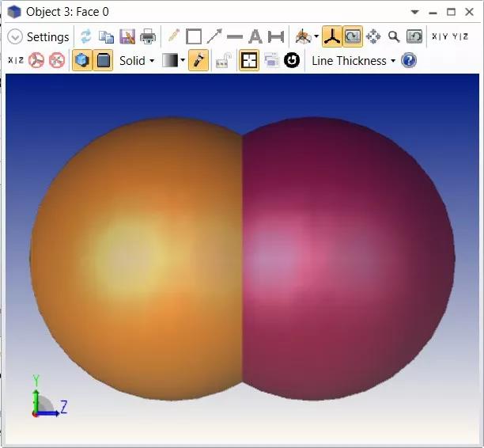This screenshot has height=448, width=484.
Task: Open the Line Thickness dropdown
Action: point(353,61)
